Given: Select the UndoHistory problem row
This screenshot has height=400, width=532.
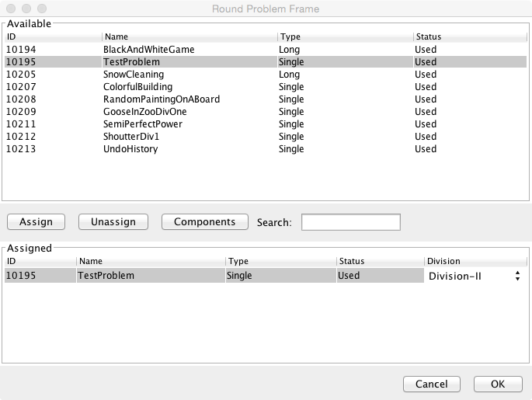Looking at the screenshot, I should tap(130, 148).
